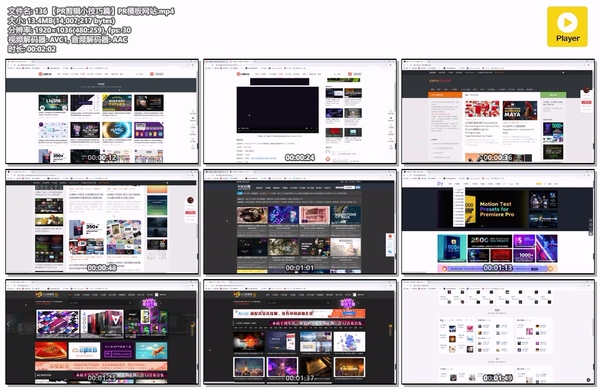Select the thumbnail stamped 00:01:25
Image resolution: width=600 pixels, height=390 pixels.
pos(102,332)
